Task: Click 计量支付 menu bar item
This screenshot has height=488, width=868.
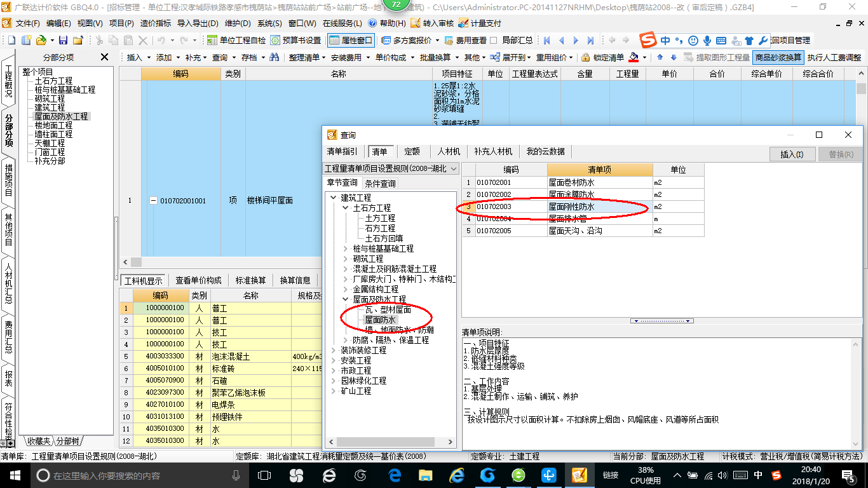Action: click(x=480, y=24)
